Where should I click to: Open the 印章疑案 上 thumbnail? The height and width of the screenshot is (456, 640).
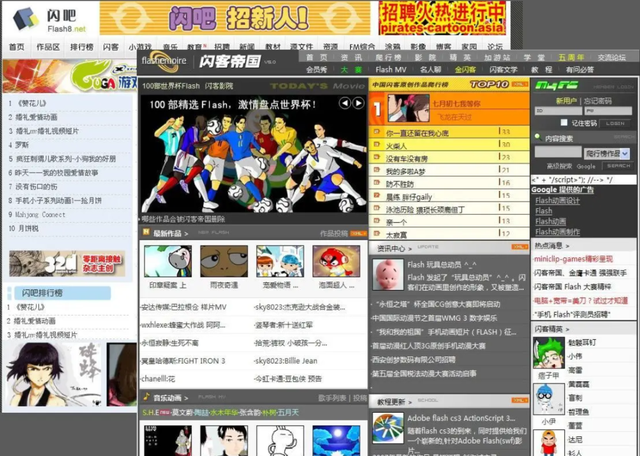coord(168,261)
